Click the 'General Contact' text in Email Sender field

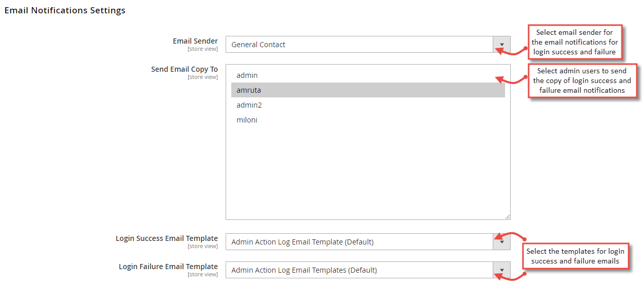pyautogui.click(x=258, y=45)
